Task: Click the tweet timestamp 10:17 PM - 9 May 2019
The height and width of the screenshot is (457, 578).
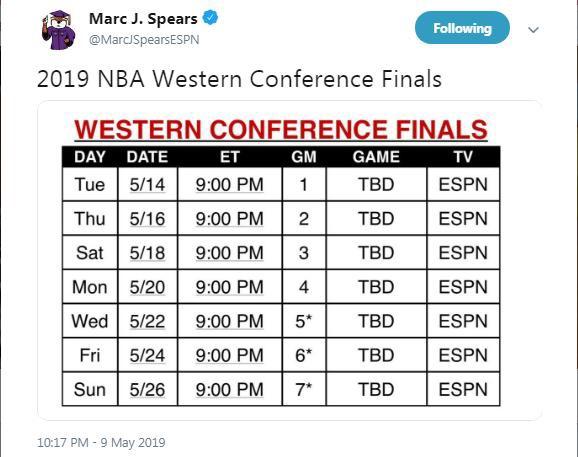Action: 101,442
